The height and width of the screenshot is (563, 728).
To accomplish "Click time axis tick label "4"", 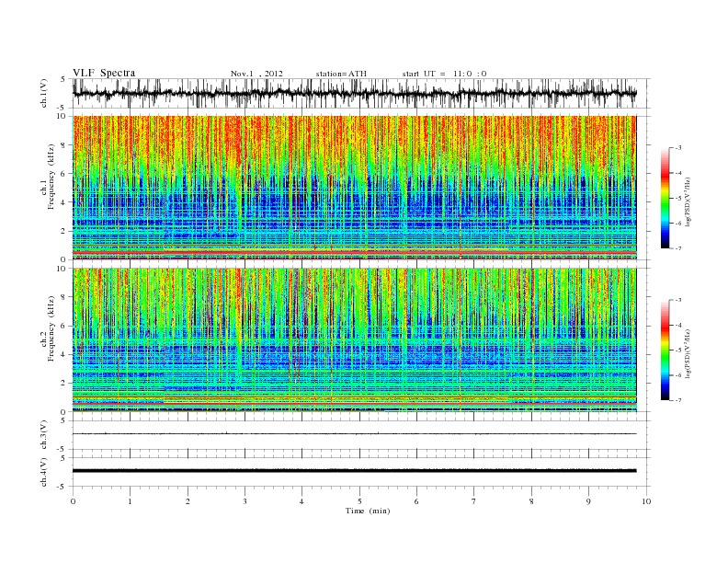I will pos(301,501).
